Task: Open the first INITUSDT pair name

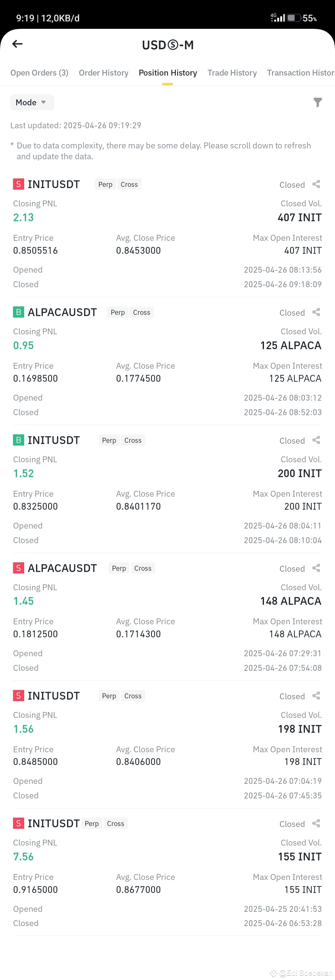Action: pos(54,184)
